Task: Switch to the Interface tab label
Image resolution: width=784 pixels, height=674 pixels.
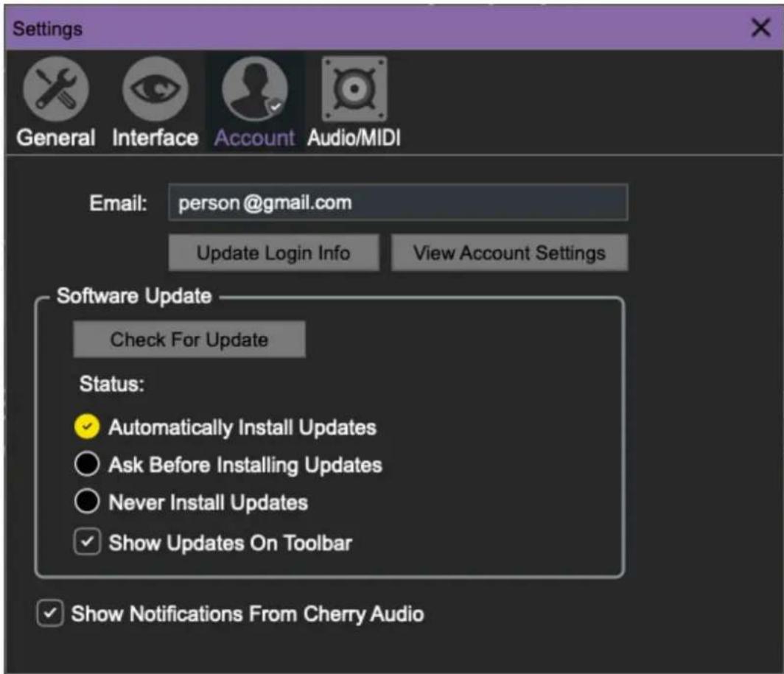Action: [155, 138]
